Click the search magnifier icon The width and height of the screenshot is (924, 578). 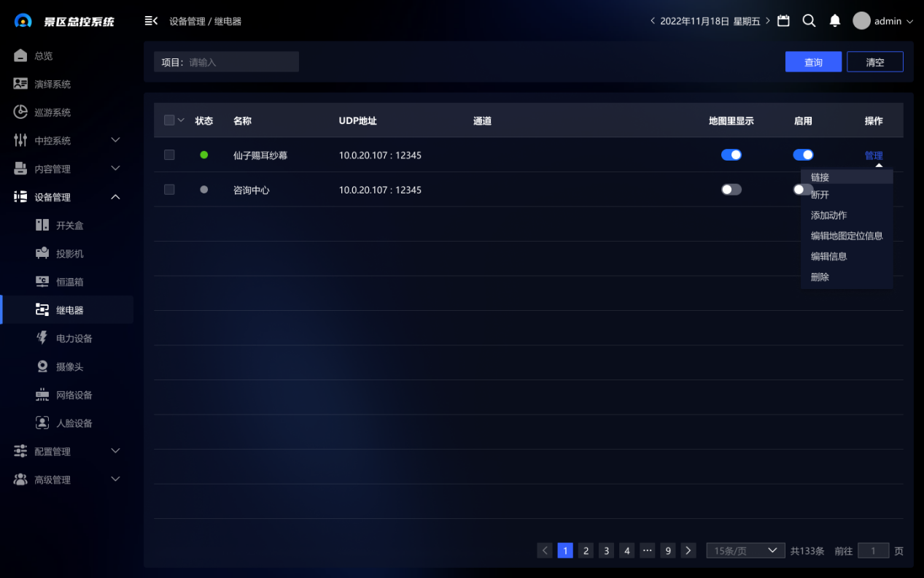809,21
